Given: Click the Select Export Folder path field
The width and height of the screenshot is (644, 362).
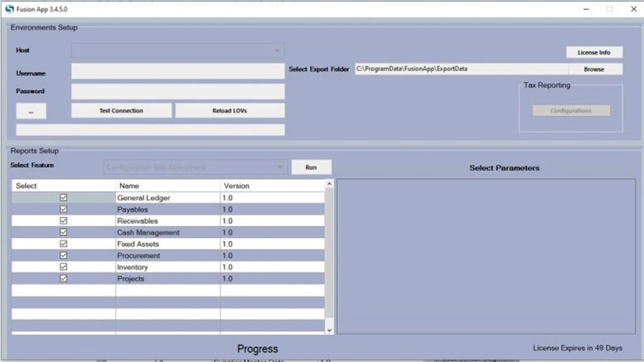Looking at the screenshot, I should (x=460, y=69).
